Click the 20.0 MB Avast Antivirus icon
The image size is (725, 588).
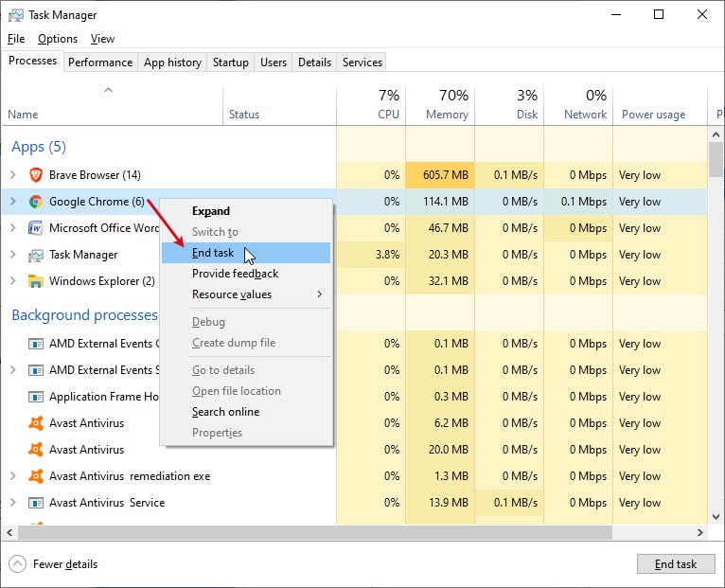(x=36, y=449)
